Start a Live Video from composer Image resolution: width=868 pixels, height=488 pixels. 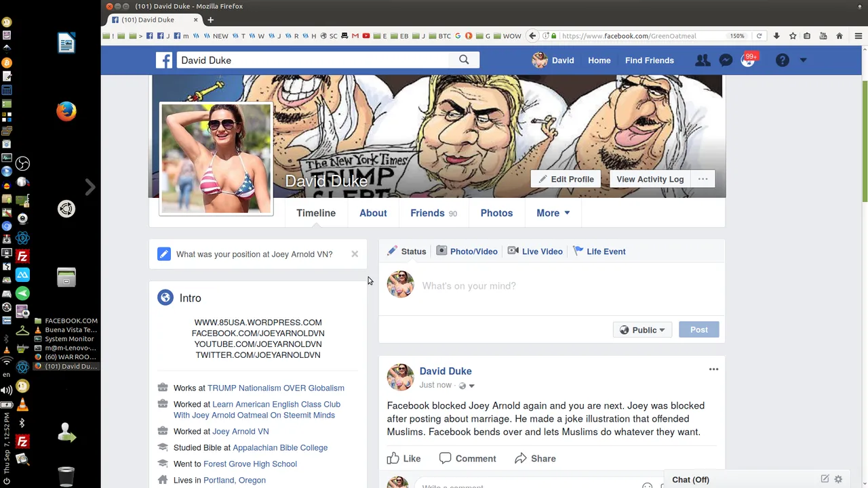[535, 251]
